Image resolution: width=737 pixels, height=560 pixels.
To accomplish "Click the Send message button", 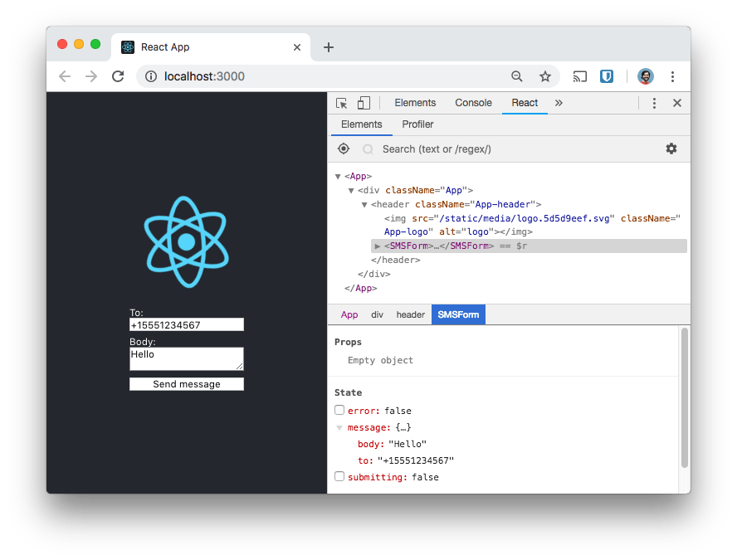I will 187,384.
